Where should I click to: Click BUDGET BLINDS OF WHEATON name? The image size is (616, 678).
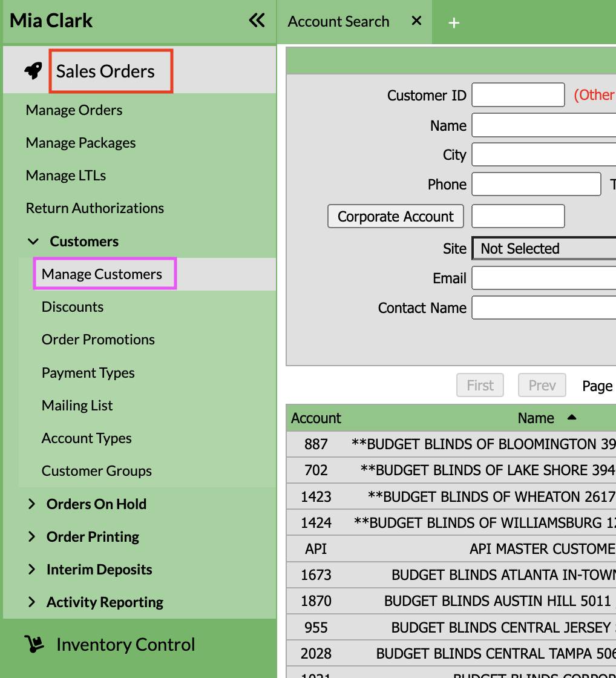(492, 496)
